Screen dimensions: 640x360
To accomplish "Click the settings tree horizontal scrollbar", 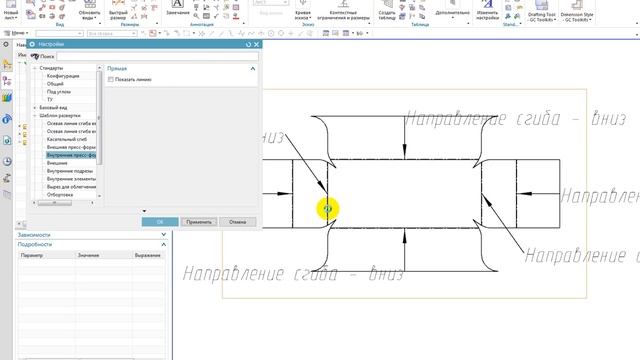I will [55, 203].
